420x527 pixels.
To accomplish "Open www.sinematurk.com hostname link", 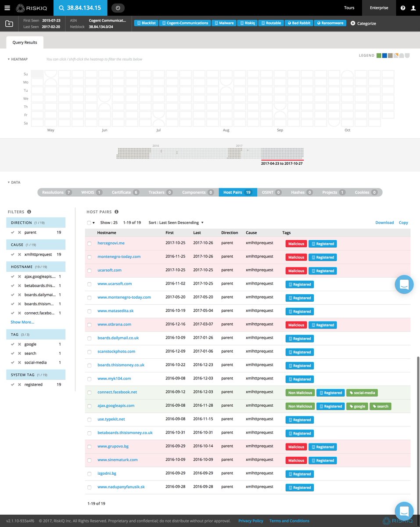I will (x=118, y=460).
